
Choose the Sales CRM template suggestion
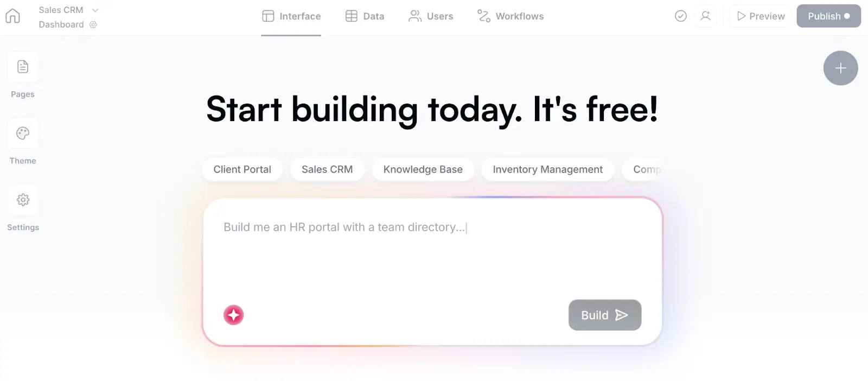pos(327,169)
